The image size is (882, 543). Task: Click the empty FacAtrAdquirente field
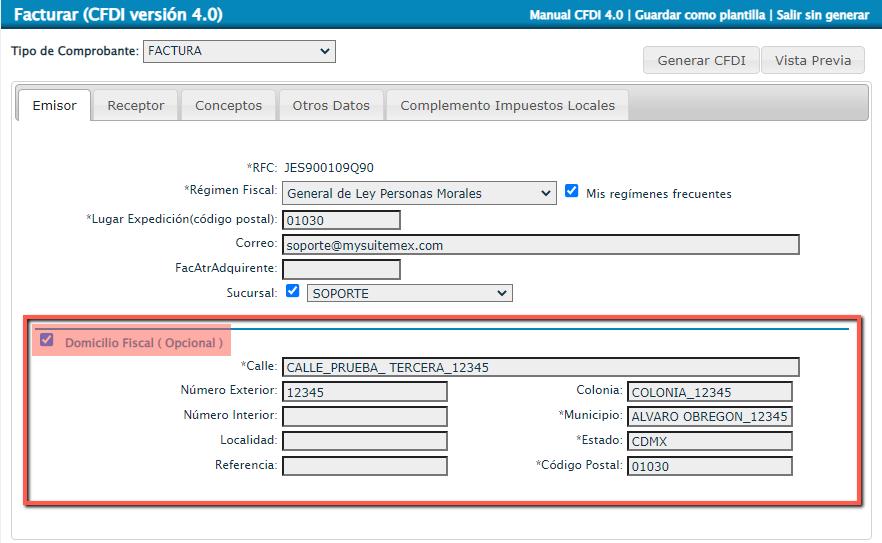tap(341, 269)
